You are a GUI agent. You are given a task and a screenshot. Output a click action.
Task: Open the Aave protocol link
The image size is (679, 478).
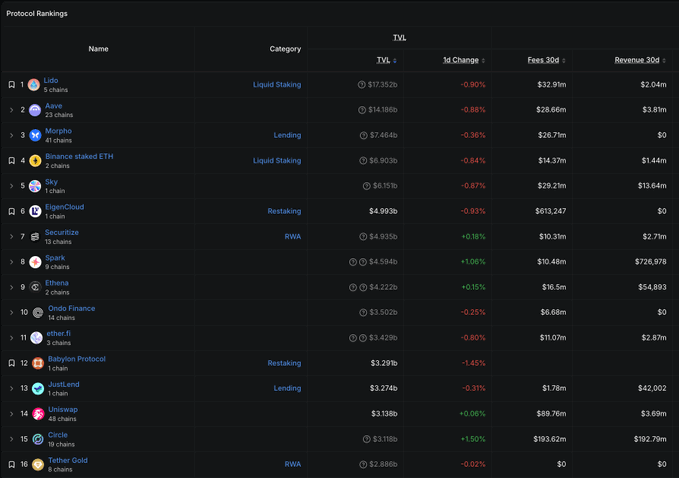(54, 106)
